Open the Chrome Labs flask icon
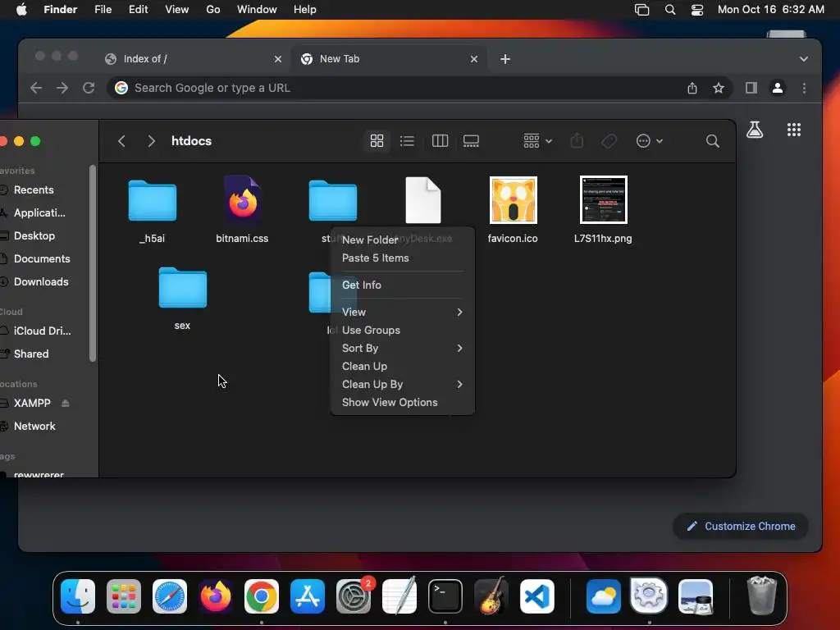 point(755,130)
